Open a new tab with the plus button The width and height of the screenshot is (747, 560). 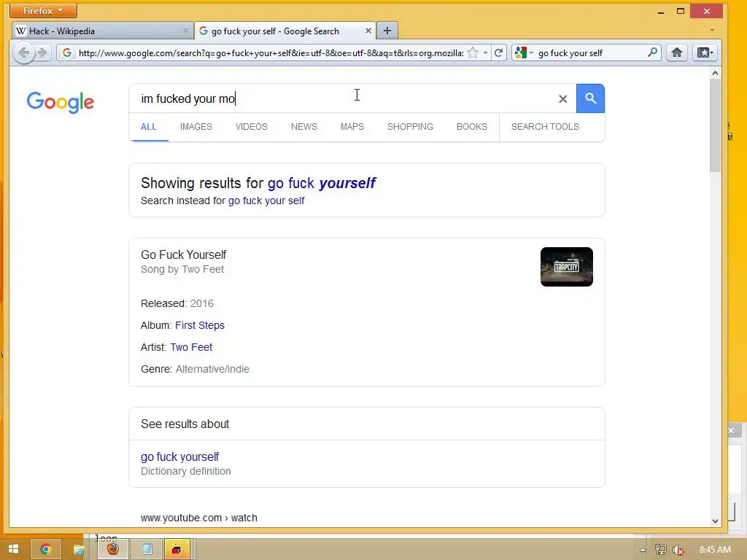tap(387, 31)
